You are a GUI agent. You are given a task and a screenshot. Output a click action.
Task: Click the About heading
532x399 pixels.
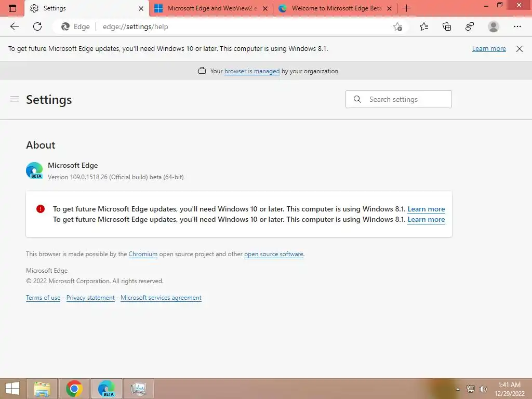coord(41,145)
